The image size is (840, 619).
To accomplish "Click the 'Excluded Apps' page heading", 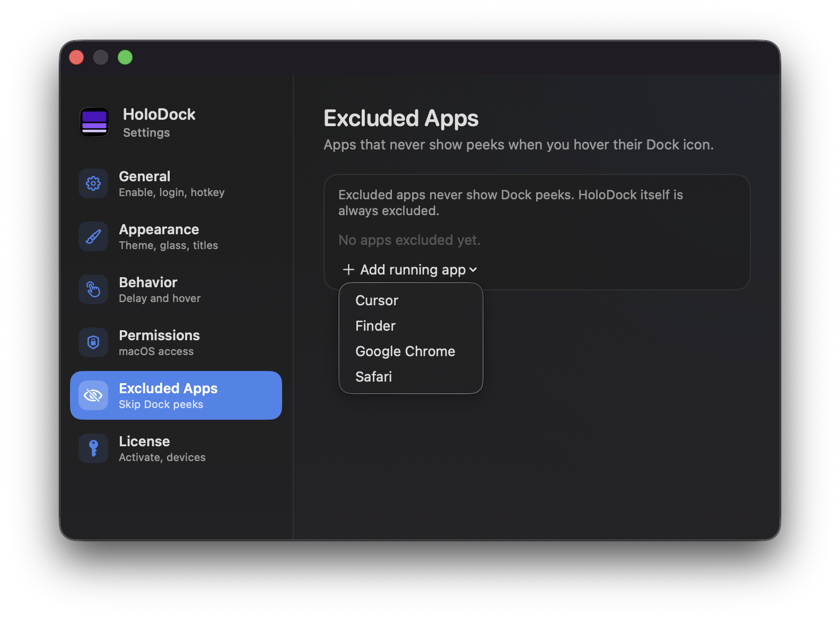I will point(401,118).
